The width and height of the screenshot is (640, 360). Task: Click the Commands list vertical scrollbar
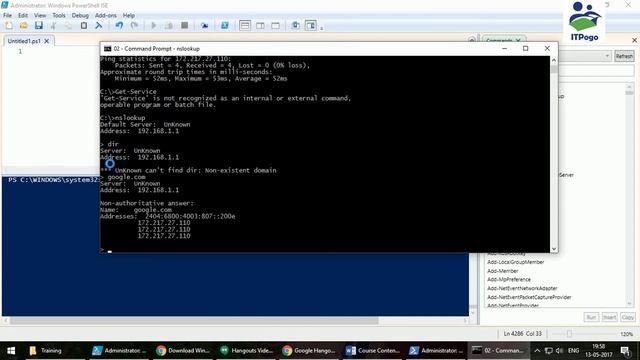629,195
